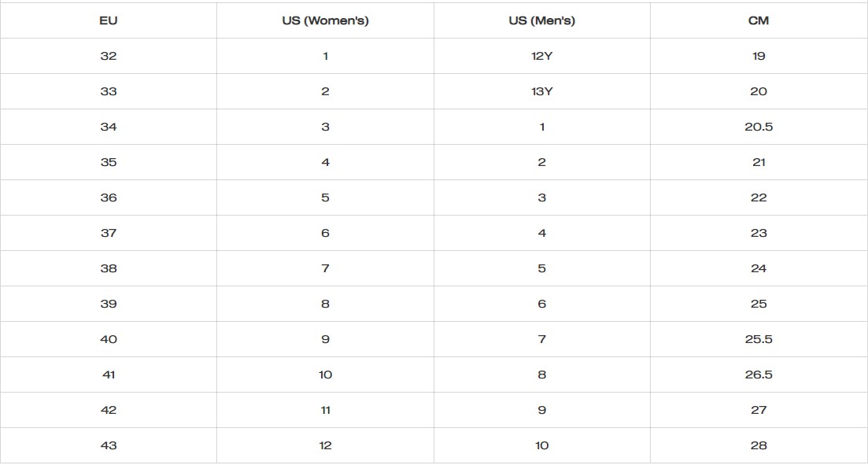Select EU size 38 cell
Screen dimensions: 868x465
pos(109,268)
